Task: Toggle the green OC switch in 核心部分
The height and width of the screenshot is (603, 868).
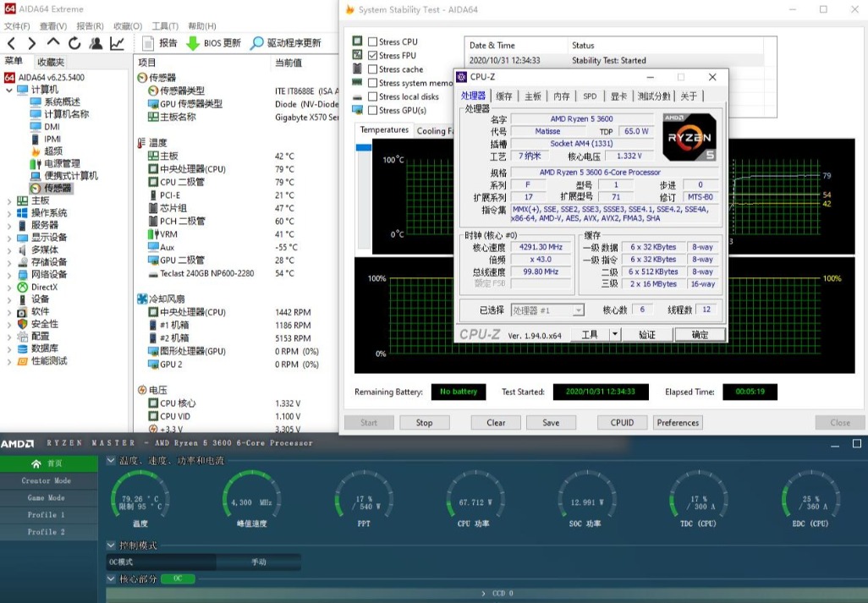Action: point(179,578)
